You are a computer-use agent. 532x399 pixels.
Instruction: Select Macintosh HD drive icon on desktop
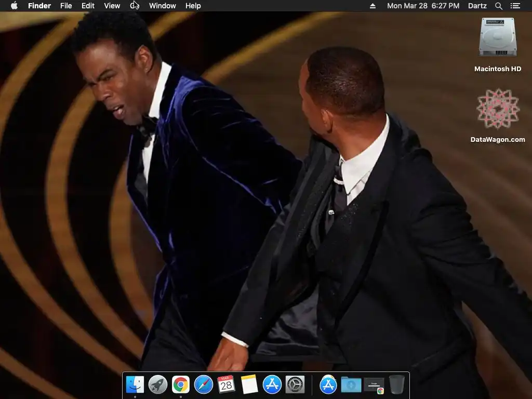(x=498, y=37)
